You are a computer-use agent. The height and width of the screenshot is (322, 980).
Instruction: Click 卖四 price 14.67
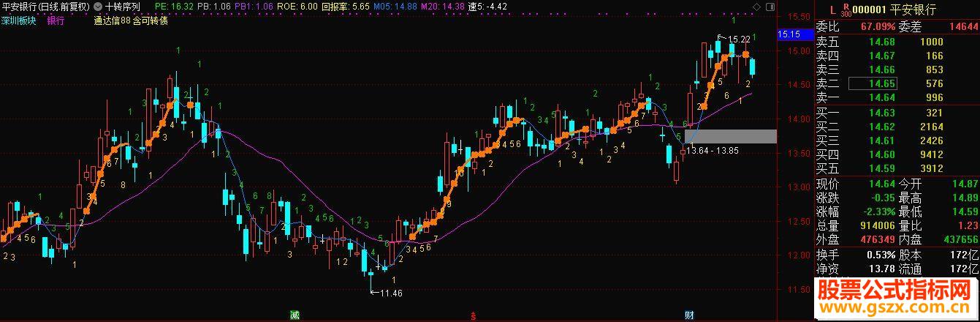(882, 56)
